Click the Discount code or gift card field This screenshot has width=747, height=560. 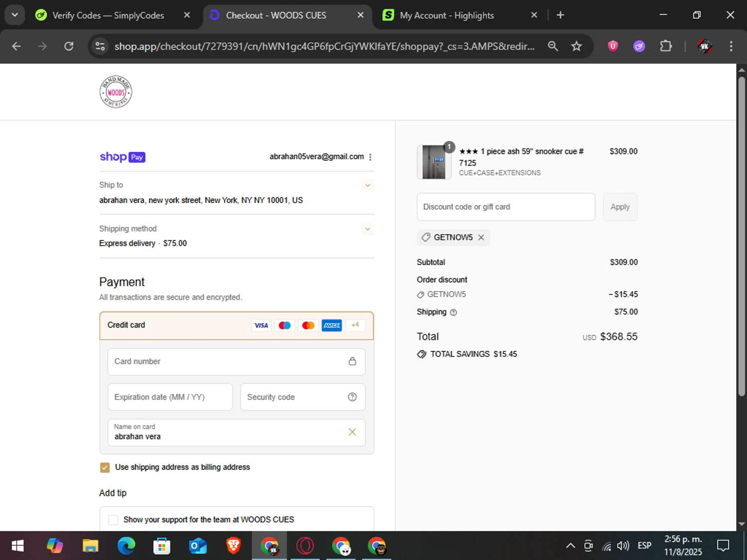click(x=506, y=207)
